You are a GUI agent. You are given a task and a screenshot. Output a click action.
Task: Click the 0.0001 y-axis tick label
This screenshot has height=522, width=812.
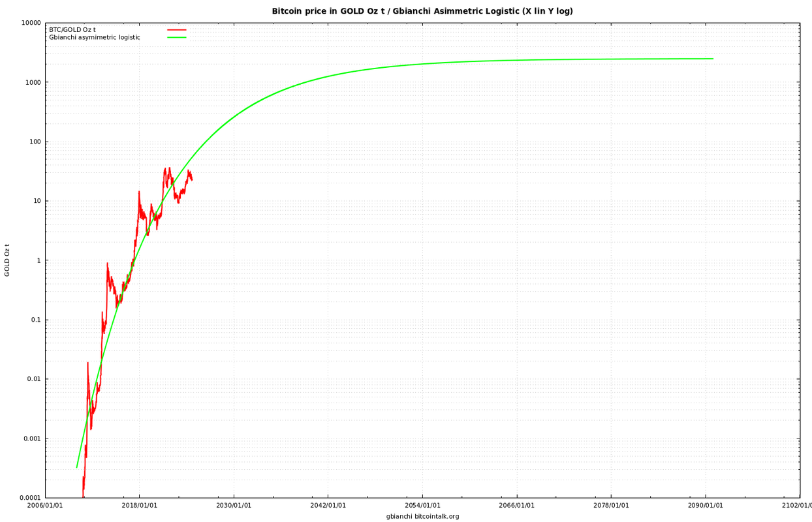(29, 499)
